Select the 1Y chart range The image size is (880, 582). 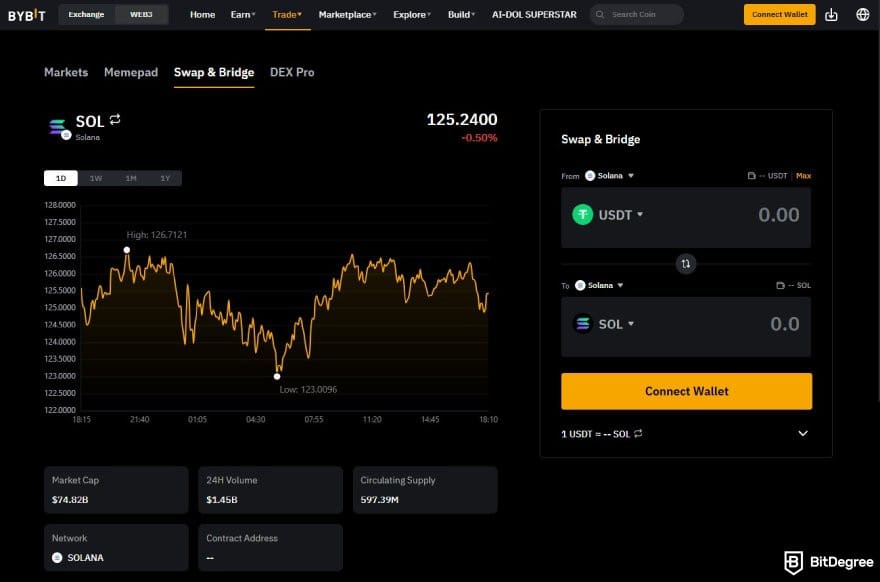165,178
